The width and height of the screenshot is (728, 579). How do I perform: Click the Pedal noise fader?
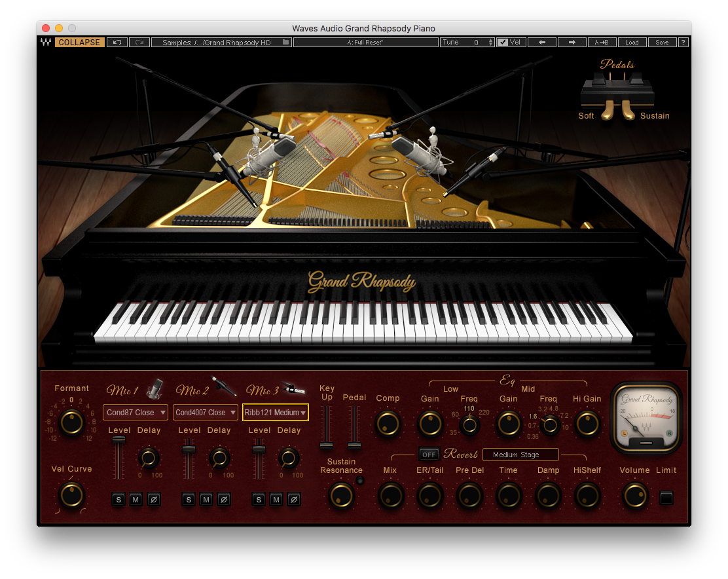pos(354,446)
